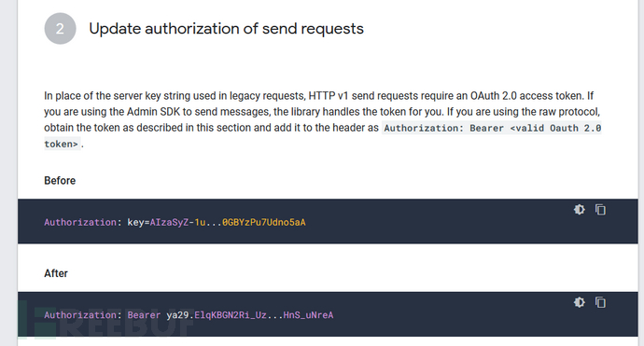Click the inline token> code fragment

click(x=62, y=144)
